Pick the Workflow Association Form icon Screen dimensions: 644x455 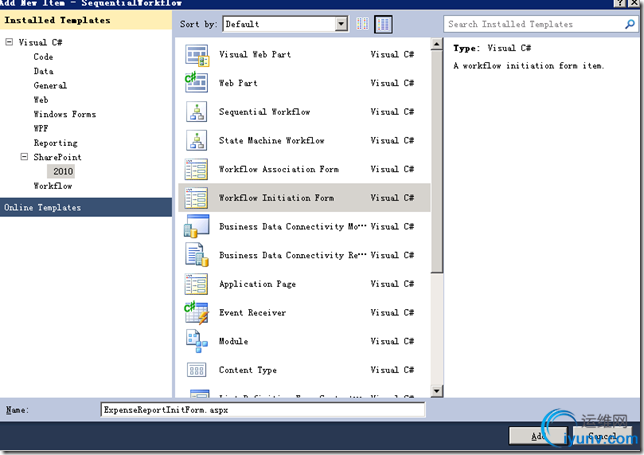click(x=196, y=169)
